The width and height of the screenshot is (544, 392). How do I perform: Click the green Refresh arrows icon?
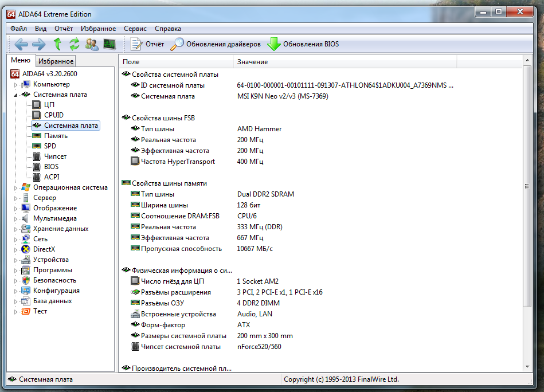(74, 44)
